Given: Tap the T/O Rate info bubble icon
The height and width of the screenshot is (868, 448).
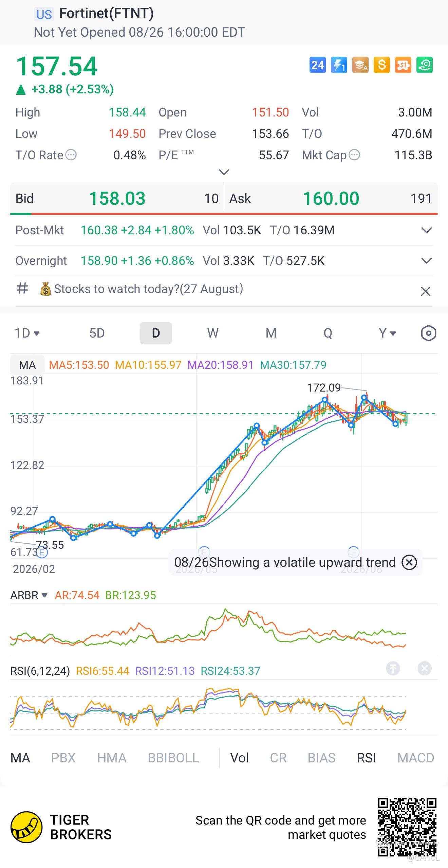Looking at the screenshot, I should [x=71, y=155].
